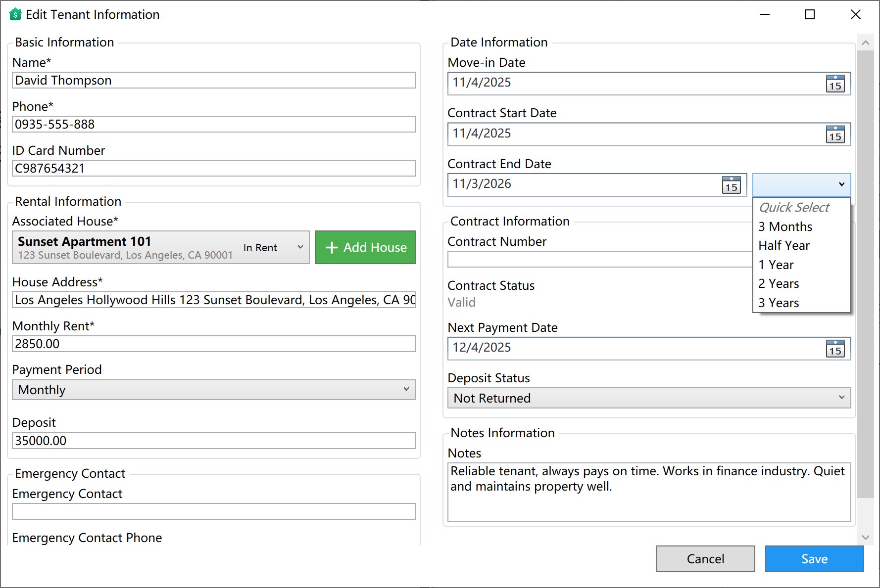Click into the tenant Name field
The width and height of the screenshot is (880, 588).
point(213,80)
